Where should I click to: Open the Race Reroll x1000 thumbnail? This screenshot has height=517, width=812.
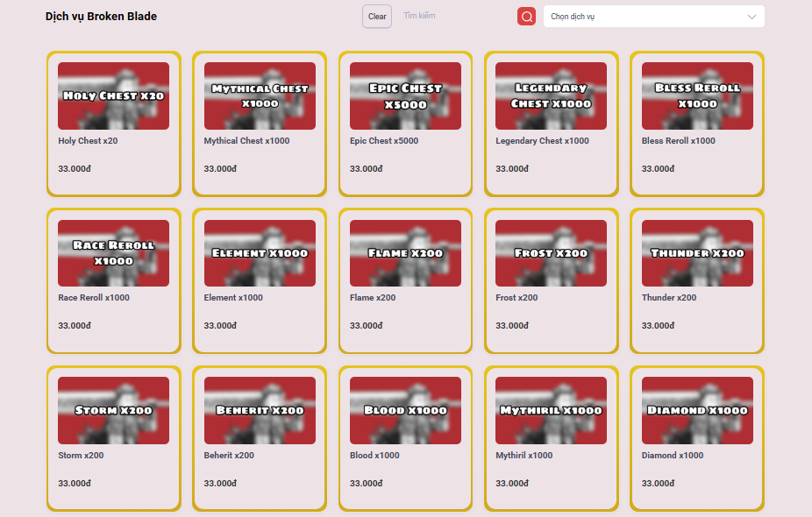[x=113, y=253]
